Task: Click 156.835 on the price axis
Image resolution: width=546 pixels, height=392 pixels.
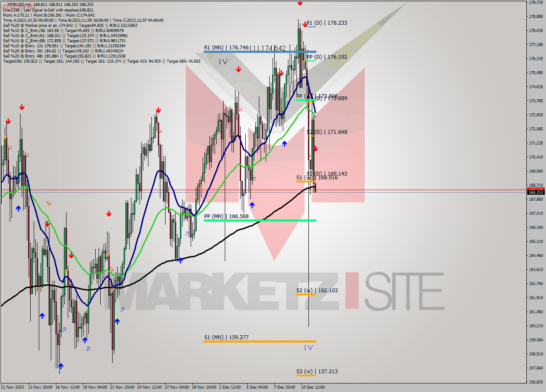Action: [x=536, y=382]
